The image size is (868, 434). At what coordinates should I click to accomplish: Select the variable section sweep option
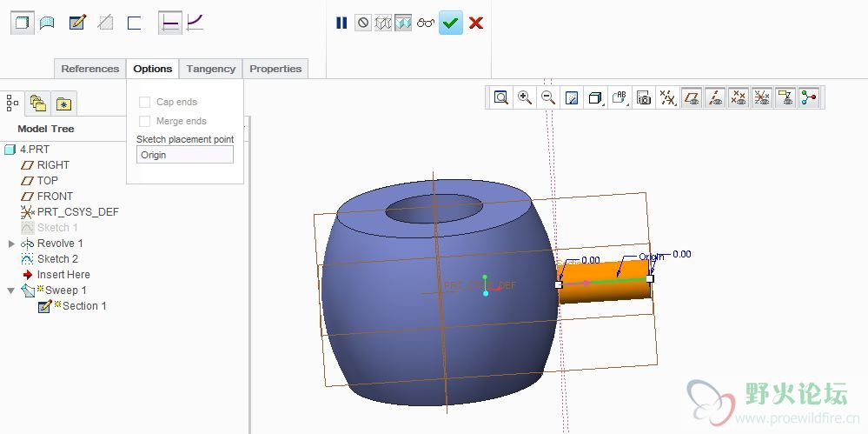(195, 23)
